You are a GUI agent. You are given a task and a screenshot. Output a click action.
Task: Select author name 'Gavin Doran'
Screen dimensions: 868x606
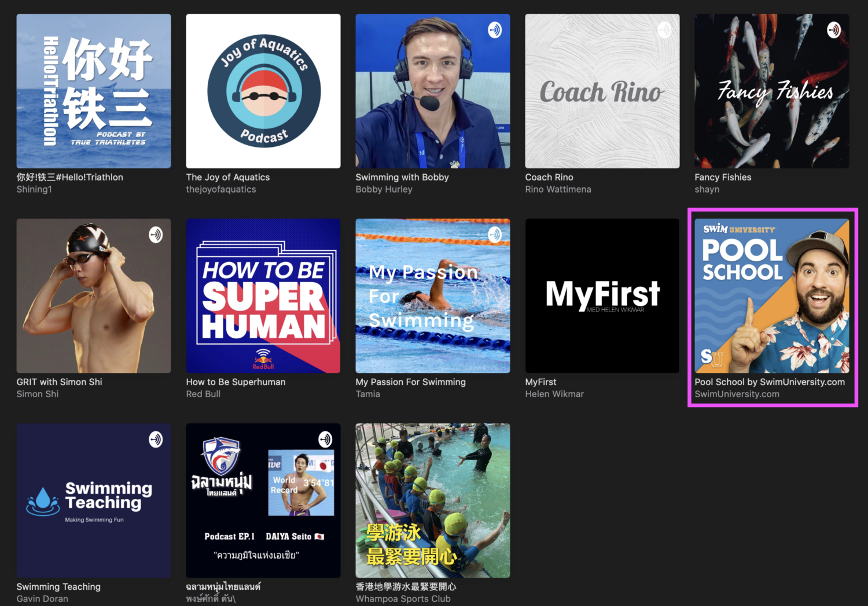pos(42,598)
